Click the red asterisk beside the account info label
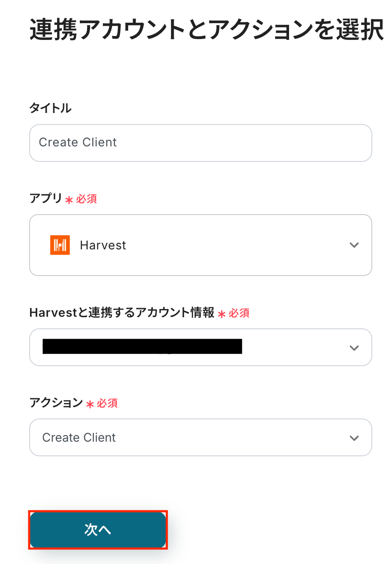This screenshot has height=564, width=392. coord(222,314)
